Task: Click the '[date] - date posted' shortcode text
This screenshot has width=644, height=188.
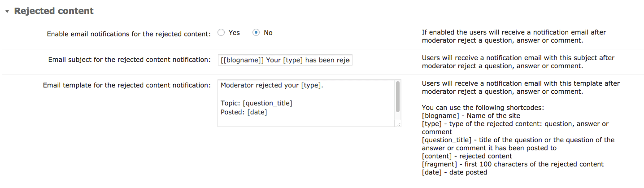Action: point(454,172)
